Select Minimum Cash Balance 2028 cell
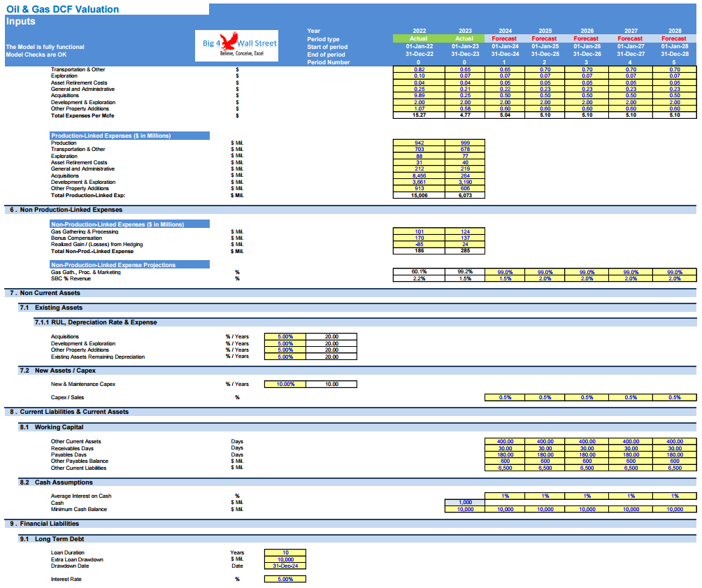Image resolution: width=702 pixels, height=588 pixels. coord(674,509)
